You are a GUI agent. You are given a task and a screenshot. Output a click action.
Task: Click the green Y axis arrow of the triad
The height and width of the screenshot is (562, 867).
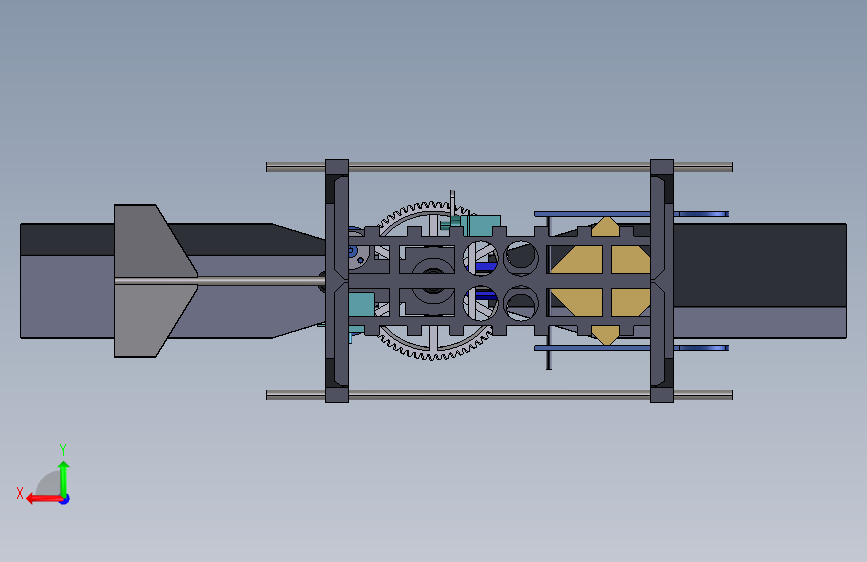tap(64, 479)
